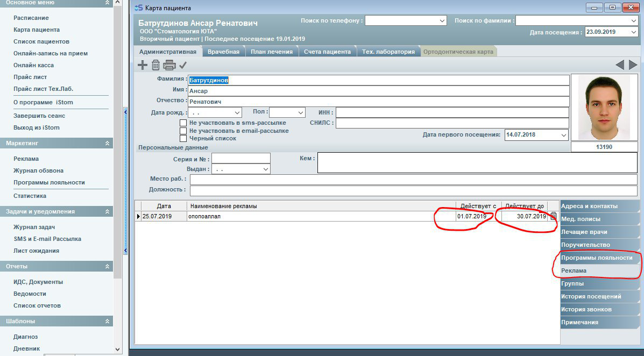
Task: Switch to the 'Врачебная' tab
Action: 223,52
